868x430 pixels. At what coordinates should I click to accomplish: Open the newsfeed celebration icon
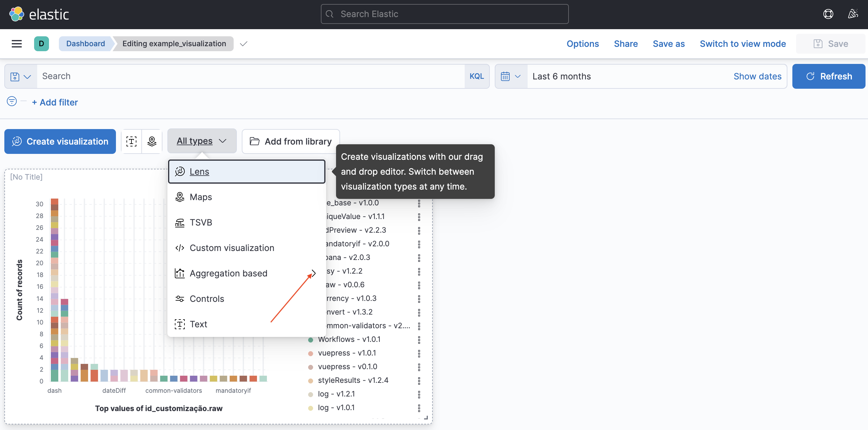853,14
